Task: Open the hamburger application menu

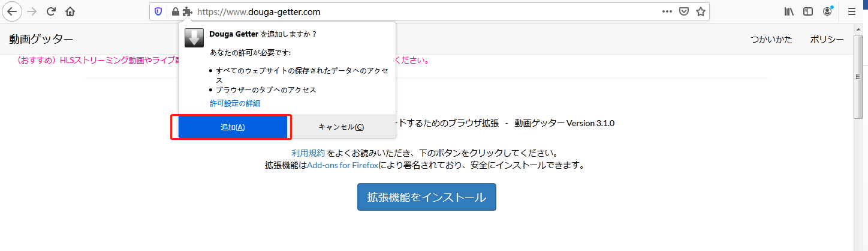Action: click(x=851, y=11)
